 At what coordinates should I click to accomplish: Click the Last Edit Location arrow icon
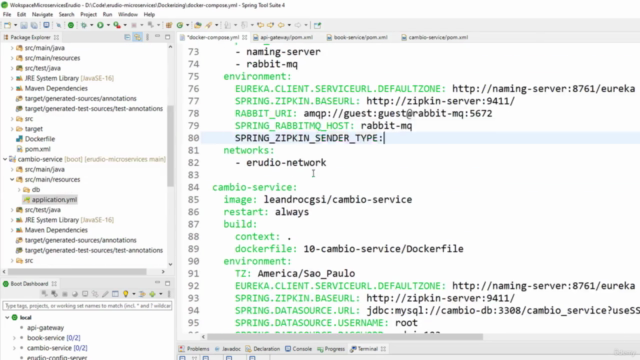tap(260, 25)
